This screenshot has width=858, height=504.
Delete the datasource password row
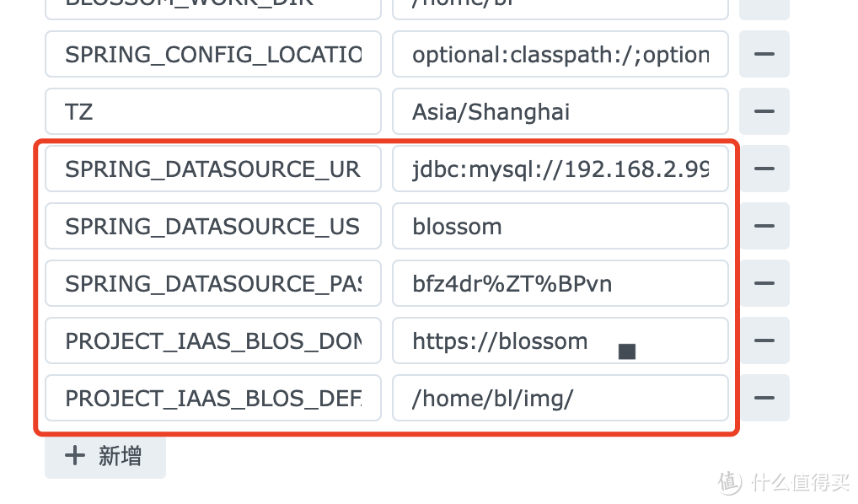pos(764,284)
